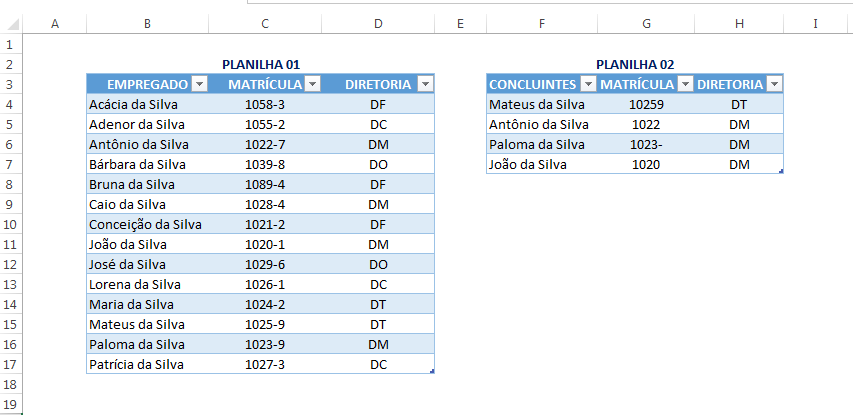The image size is (853, 415).
Task: Select cell Acácia da Silva
Action: pos(147,104)
